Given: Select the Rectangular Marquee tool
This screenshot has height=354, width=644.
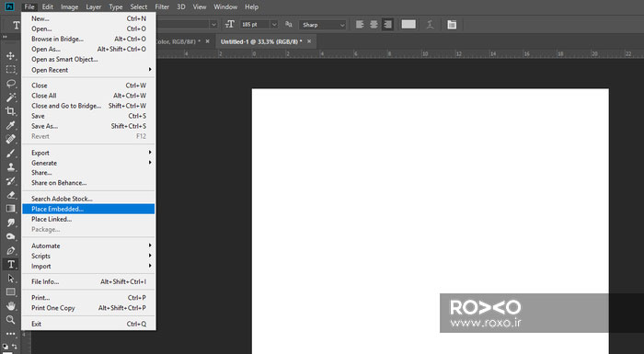Looking at the screenshot, I should (x=11, y=69).
